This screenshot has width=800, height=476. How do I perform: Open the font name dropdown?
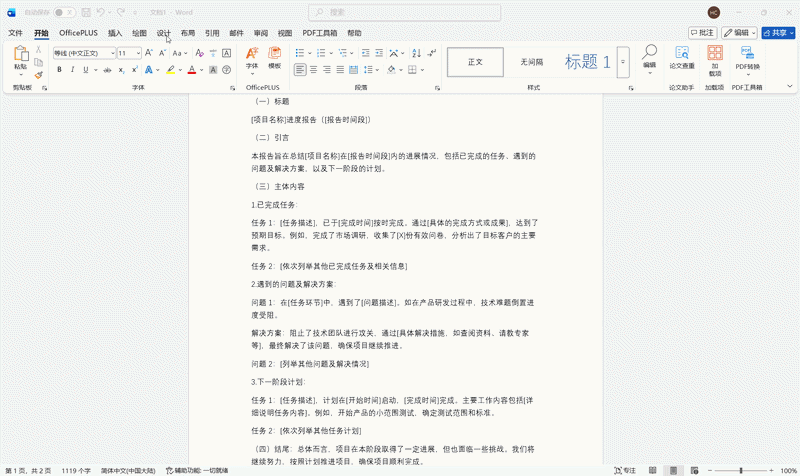pos(112,53)
